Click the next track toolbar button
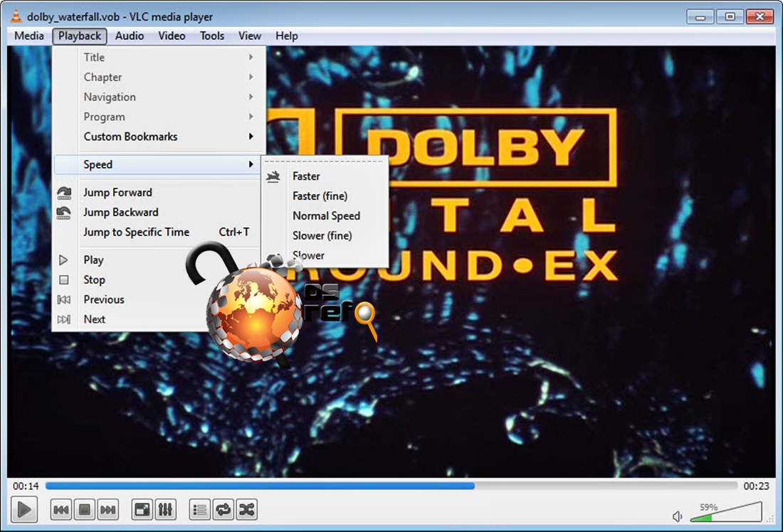 (108, 509)
